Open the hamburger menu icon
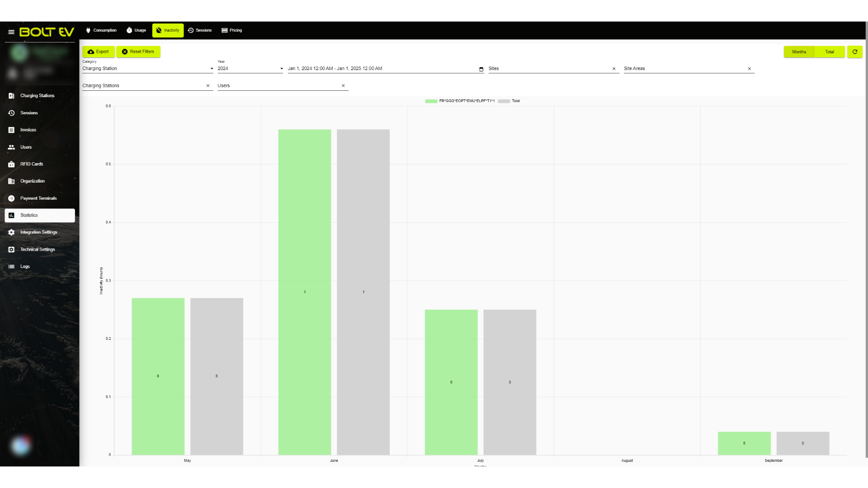This screenshot has height=488, width=868. [11, 32]
